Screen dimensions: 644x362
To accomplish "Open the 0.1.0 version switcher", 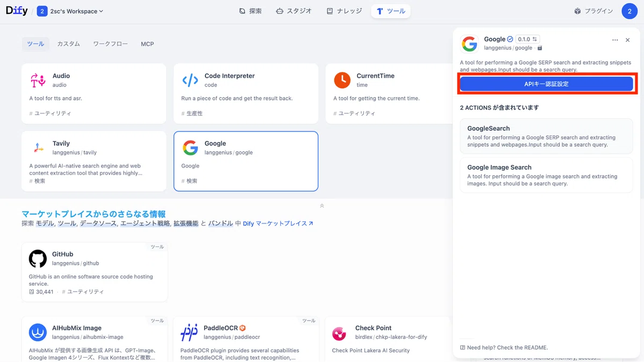I will coord(528,39).
